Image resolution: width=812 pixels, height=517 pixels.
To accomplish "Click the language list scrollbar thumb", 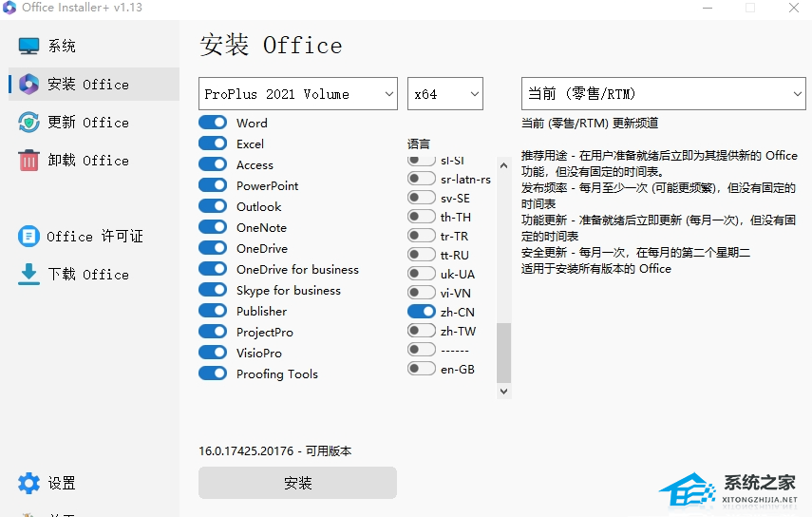I will point(504,353).
